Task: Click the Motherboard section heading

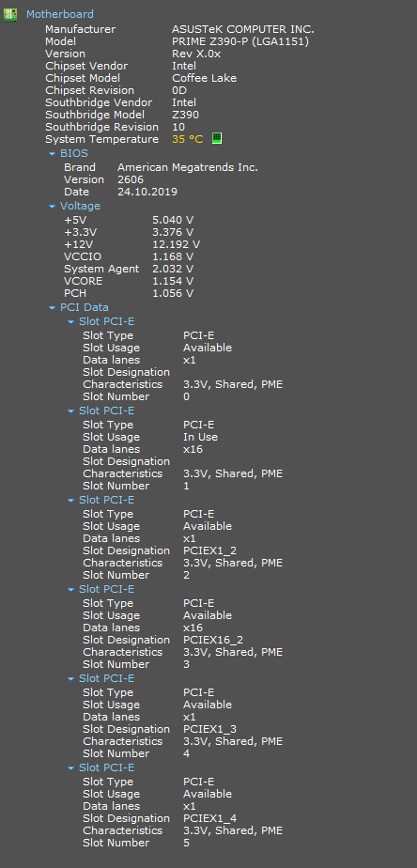Action: (60, 14)
